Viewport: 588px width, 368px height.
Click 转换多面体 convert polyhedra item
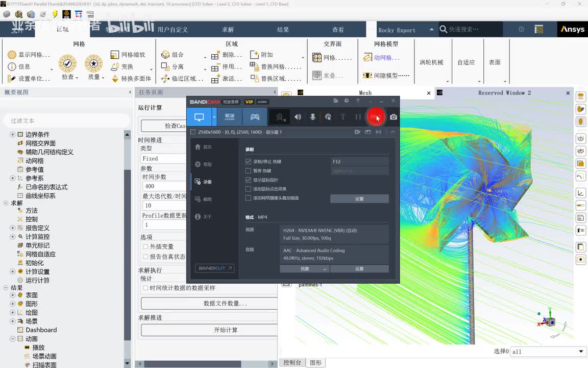pyautogui.click(x=132, y=79)
